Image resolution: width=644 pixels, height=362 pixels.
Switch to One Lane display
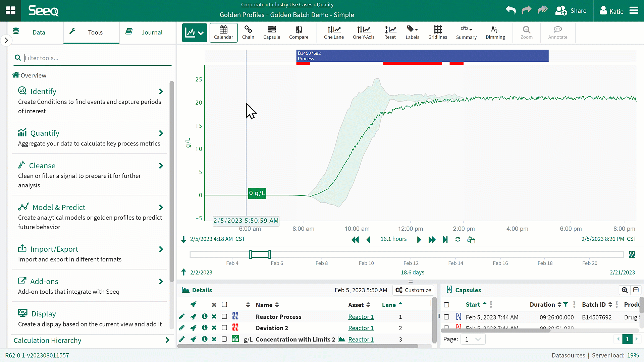click(334, 33)
